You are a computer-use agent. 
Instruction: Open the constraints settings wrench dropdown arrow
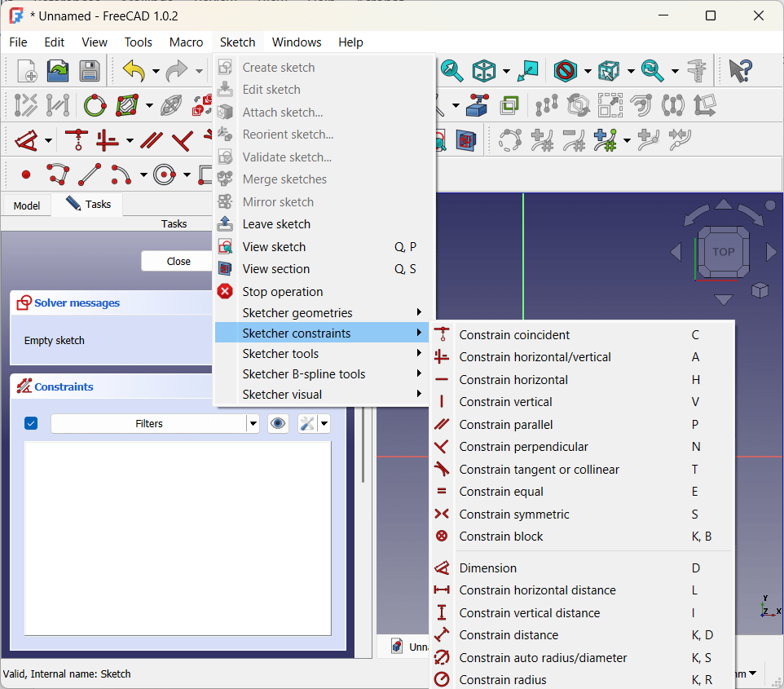[324, 424]
